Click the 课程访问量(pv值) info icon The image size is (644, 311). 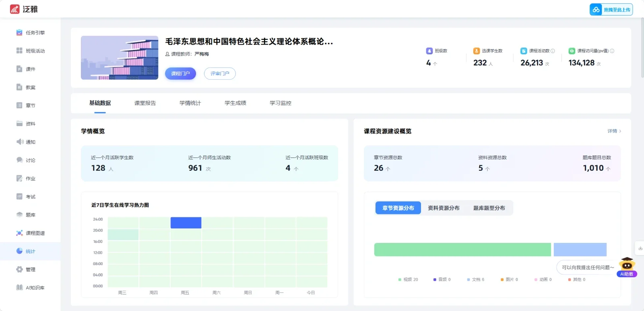(612, 51)
